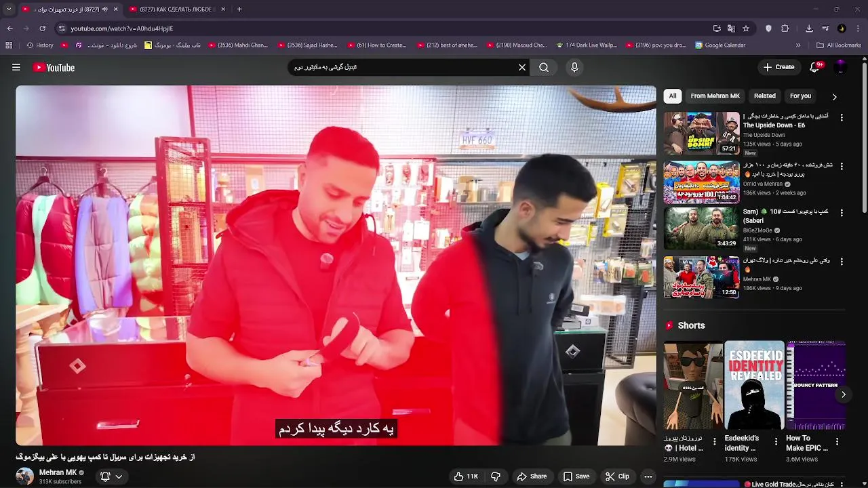
Task: Open the tab search dropdown
Action: pyautogui.click(x=8, y=9)
